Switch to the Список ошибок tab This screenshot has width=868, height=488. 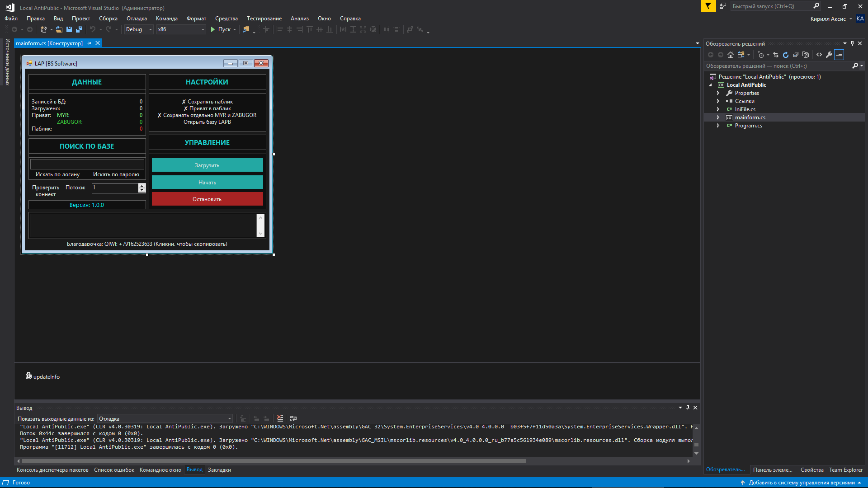click(x=114, y=470)
